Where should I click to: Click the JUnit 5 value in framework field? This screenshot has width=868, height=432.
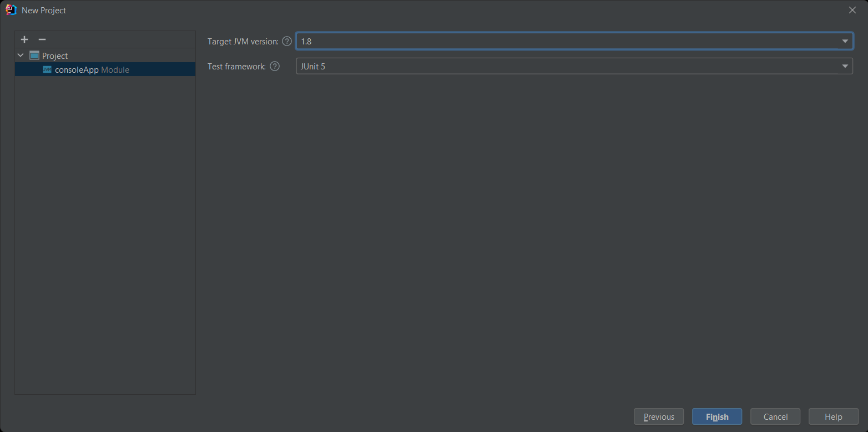[313, 66]
